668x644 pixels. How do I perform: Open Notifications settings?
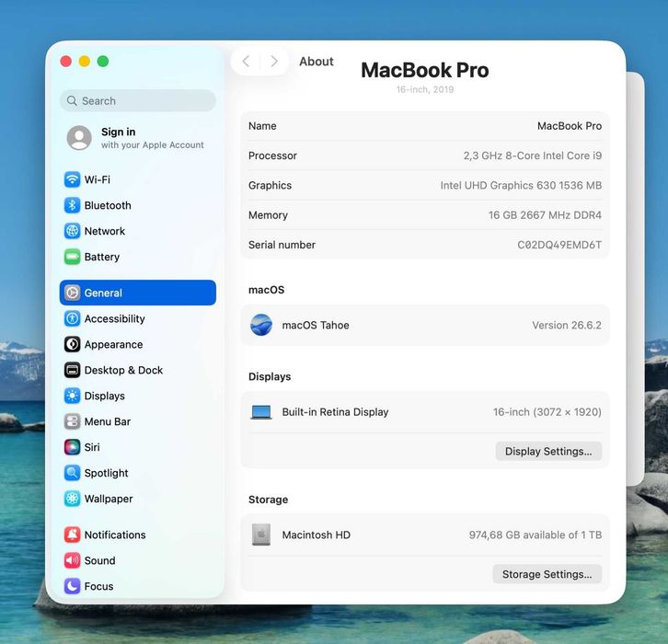click(138, 535)
